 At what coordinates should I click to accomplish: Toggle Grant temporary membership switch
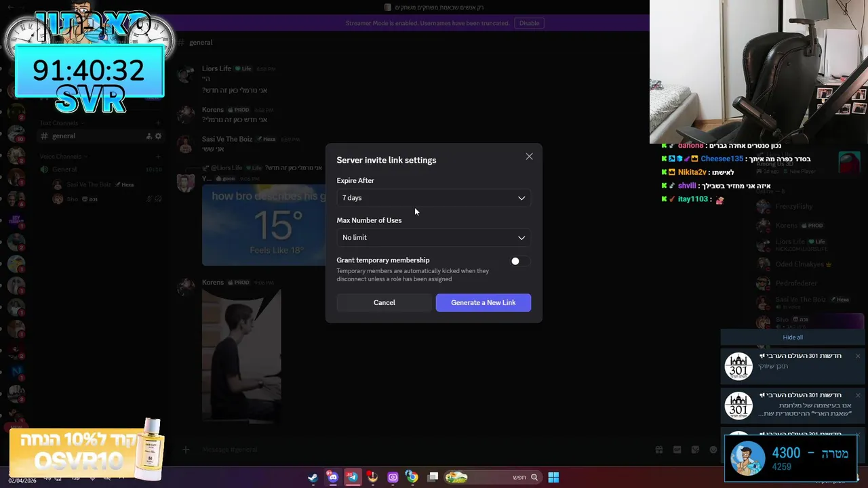pos(520,261)
